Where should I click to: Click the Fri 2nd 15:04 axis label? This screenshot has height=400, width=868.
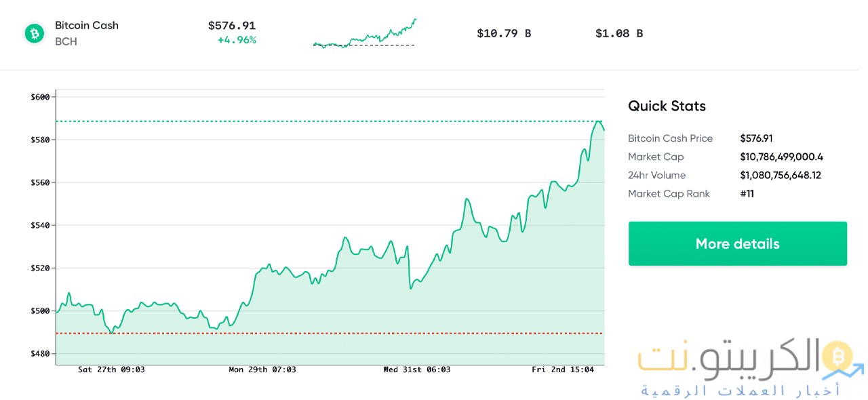tap(562, 369)
